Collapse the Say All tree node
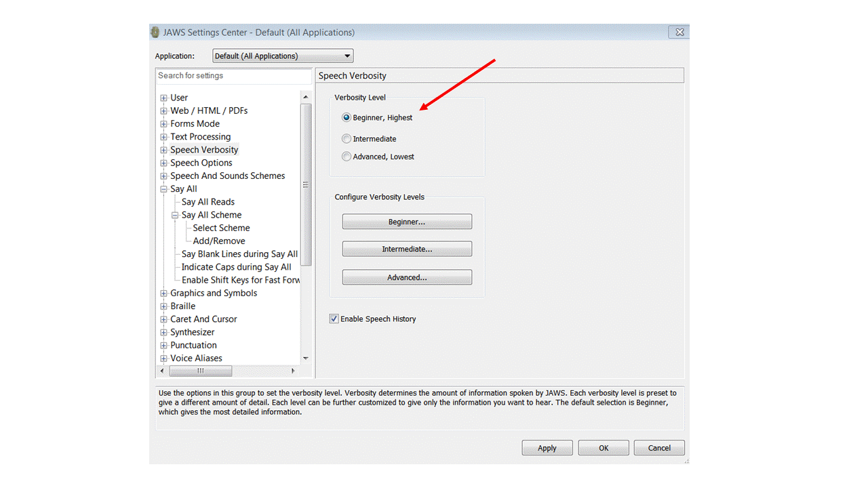 point(163,189)
